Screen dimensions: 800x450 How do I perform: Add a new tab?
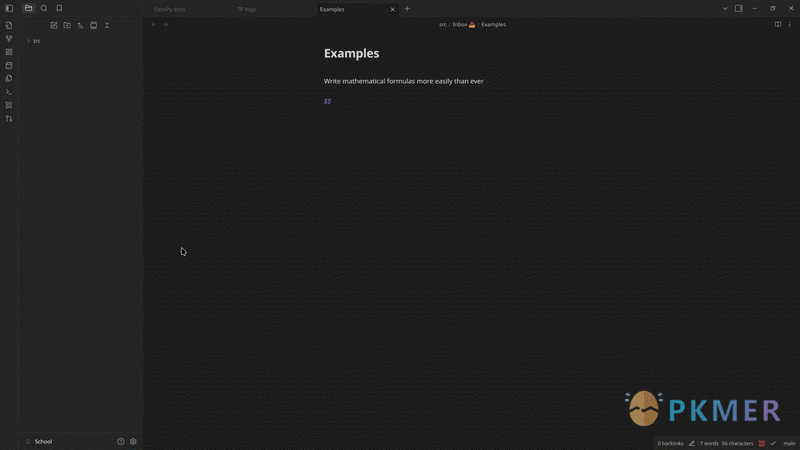(x=407, y=9)
